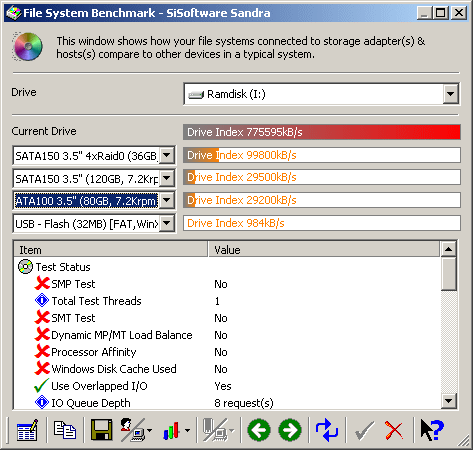Select the Windows Disk Cache Used label
The height and width of the screenshot is (450, 473).
pyautogui.click(x=114, y=369)
